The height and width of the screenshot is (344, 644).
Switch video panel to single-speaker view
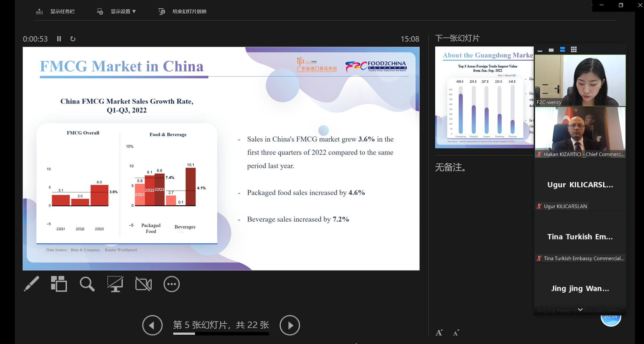(x=551, y=50)
